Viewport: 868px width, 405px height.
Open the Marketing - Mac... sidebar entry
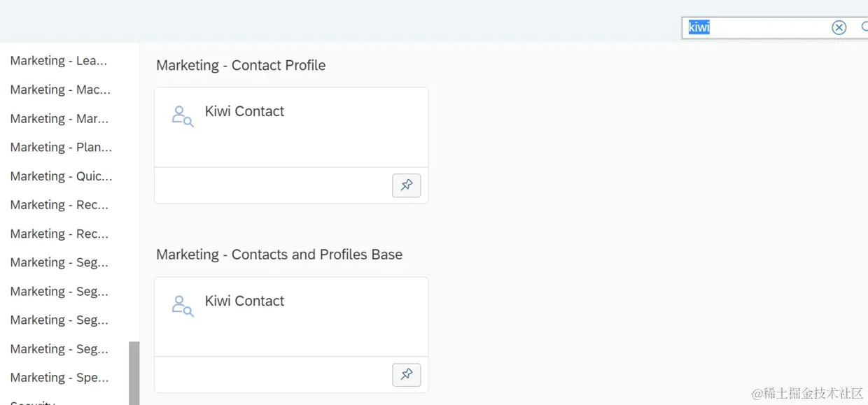pyautogui.click(x=60, y=90)
